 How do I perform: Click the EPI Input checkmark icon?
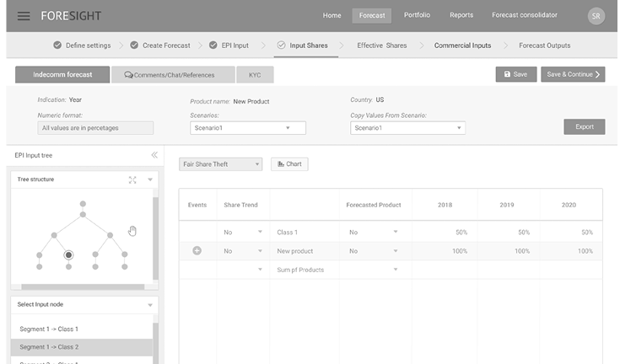pyautogui.click(x=213, y=45)
